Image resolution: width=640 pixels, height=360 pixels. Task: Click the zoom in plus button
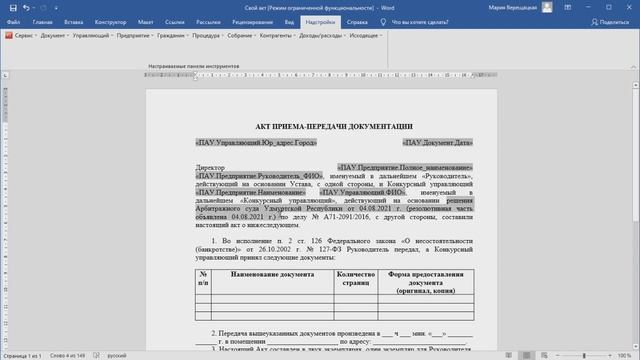pos(610,356)
